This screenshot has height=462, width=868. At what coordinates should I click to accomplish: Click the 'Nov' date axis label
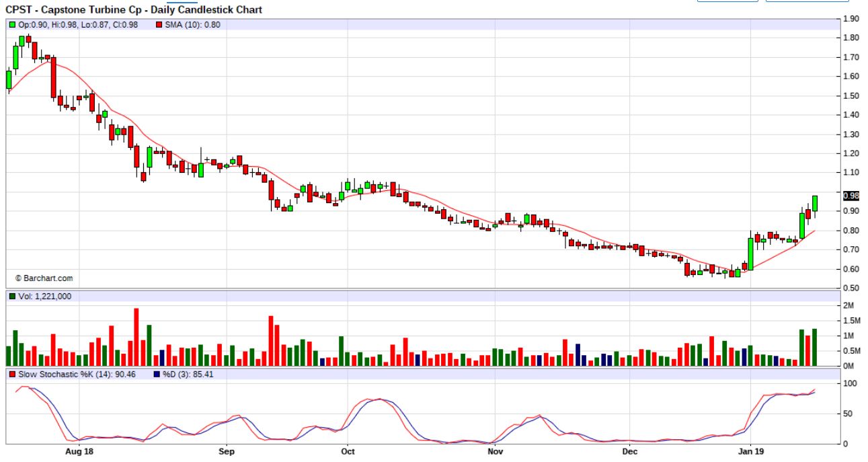(x=494, y=451)
